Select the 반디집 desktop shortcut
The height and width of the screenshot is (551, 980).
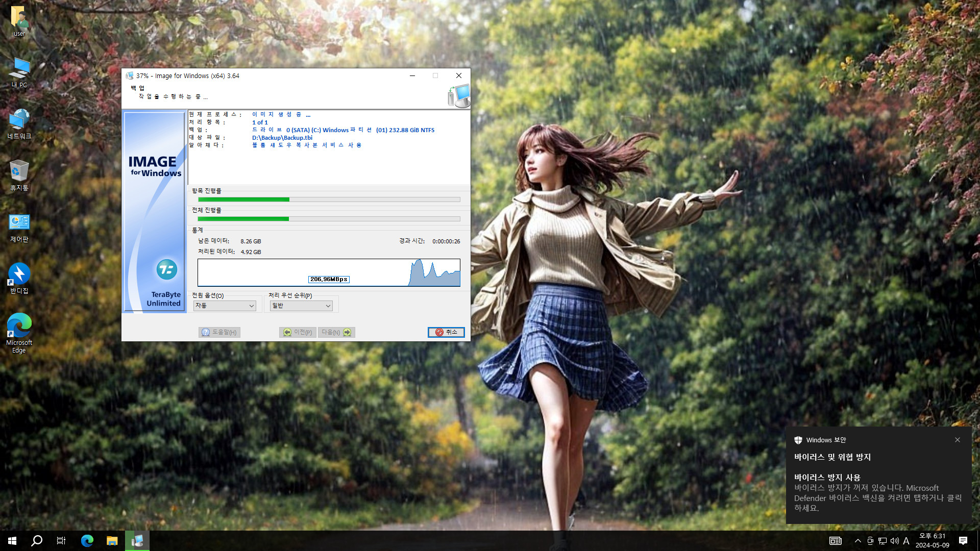19,279
